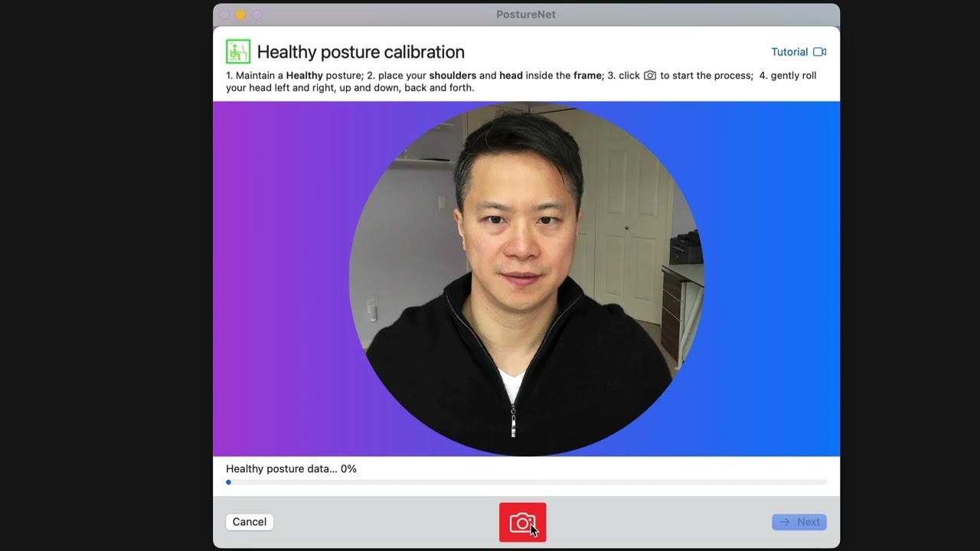Click the "Healthy posture calibration" heading
The height and width of the screenshot is (551, 980).
pos(361,52)
